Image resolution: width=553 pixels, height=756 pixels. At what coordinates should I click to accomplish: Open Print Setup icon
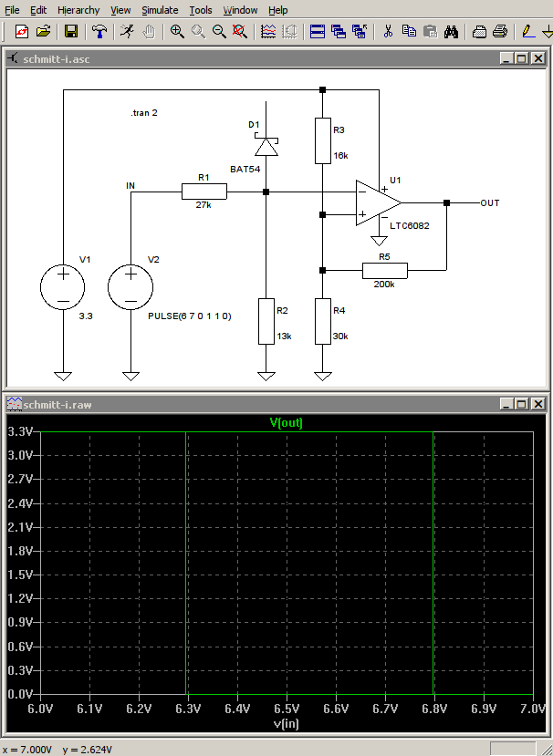point(479,32)
